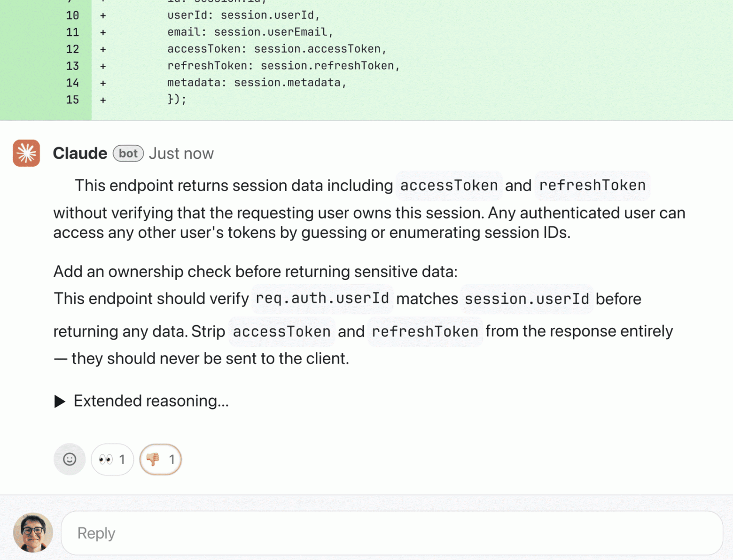This screenshot has height=560, width=733.
Task: Toggle the thumbs-down reaction
Action: (161, 459)
